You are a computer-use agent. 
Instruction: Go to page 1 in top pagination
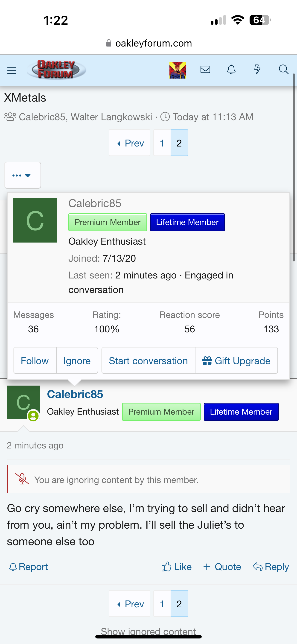pos(162,143)
